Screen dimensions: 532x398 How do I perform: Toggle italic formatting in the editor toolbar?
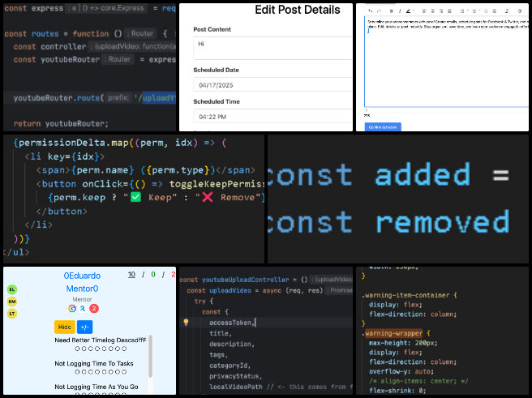400,11
